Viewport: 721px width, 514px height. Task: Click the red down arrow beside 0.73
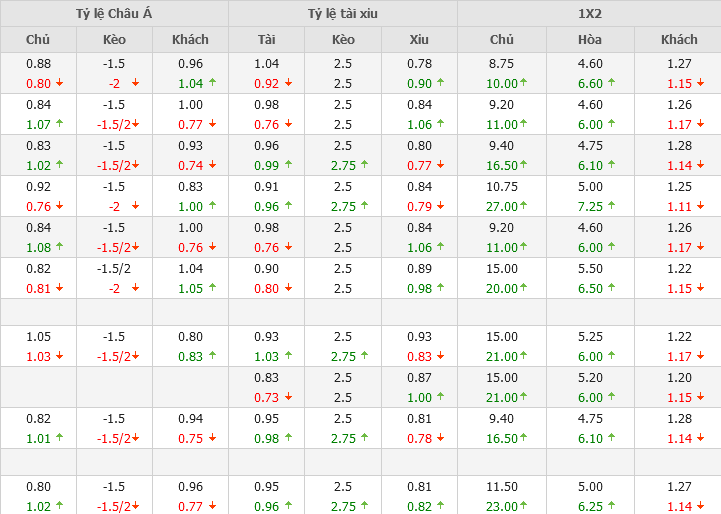tap(289, 397)
